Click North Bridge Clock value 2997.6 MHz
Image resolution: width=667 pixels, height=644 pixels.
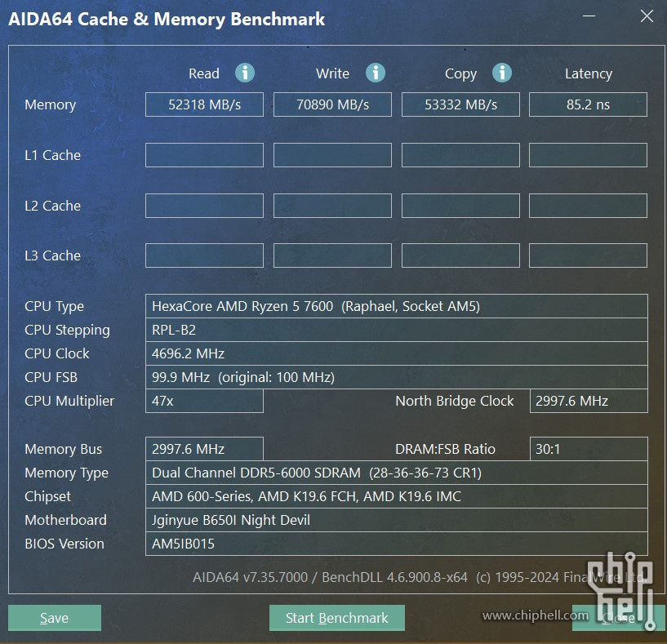click(589, 401)
